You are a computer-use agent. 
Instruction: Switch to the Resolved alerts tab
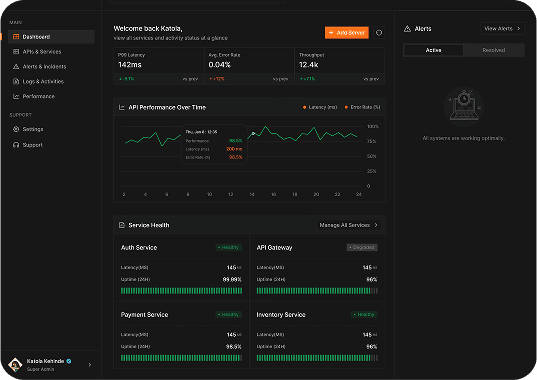(494, 50)
